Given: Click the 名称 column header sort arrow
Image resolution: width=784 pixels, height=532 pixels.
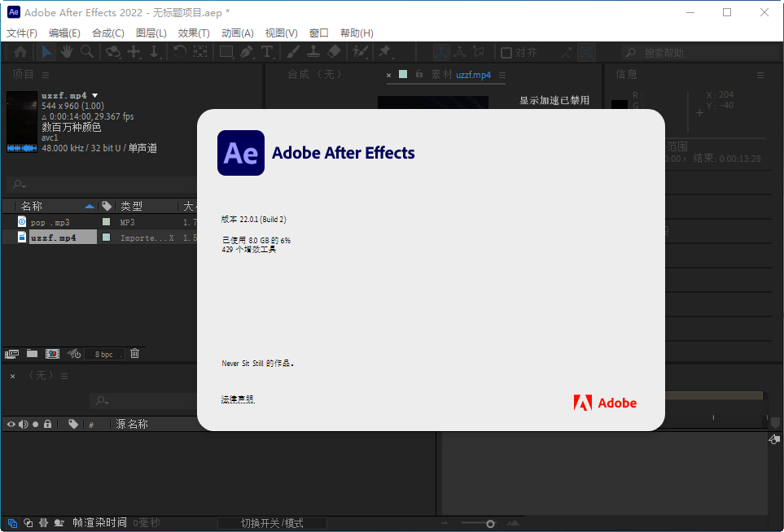Looking at the screenshot, I should pos(88,205).
